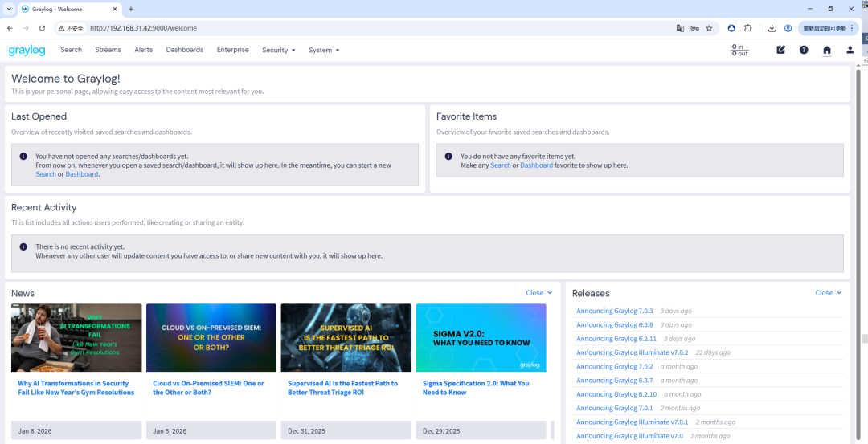Image resolution: width=868 pixels, height=444 pixels.
Task: Open a new browser tab
Action: point(131,9)
